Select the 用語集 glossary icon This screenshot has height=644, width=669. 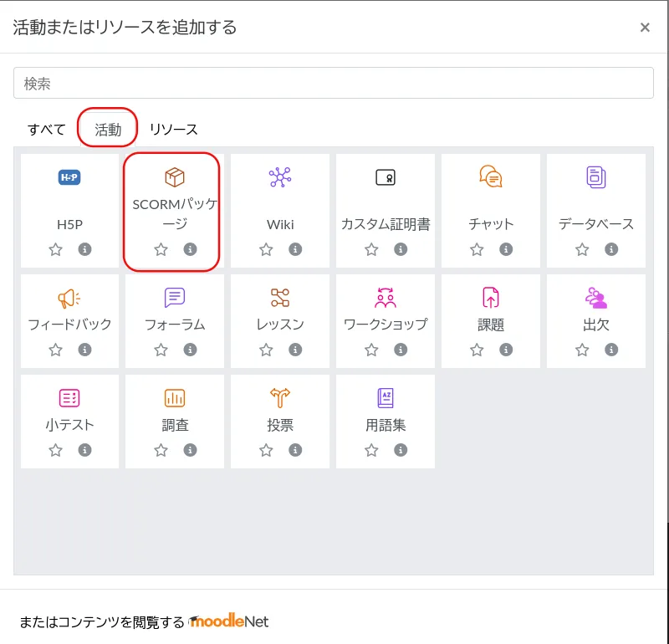[386, 398]
